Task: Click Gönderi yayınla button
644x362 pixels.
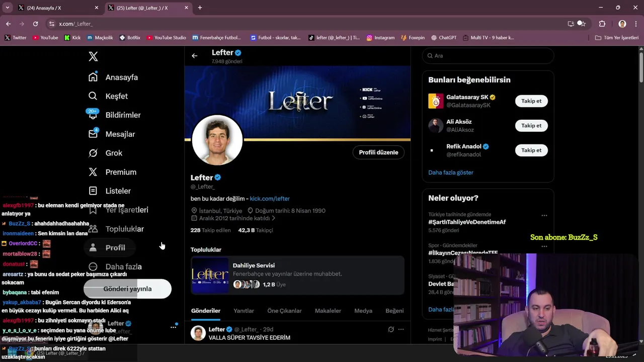Action: tap(127, 289)
